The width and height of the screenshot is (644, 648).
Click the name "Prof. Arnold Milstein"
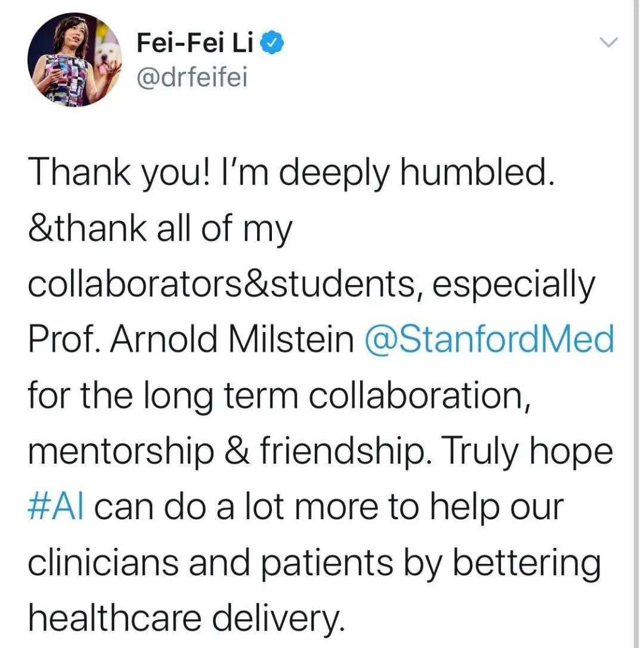191,339
